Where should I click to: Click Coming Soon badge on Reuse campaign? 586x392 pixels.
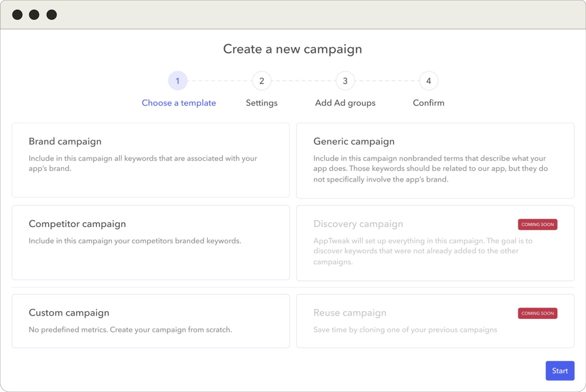point(537,313)
